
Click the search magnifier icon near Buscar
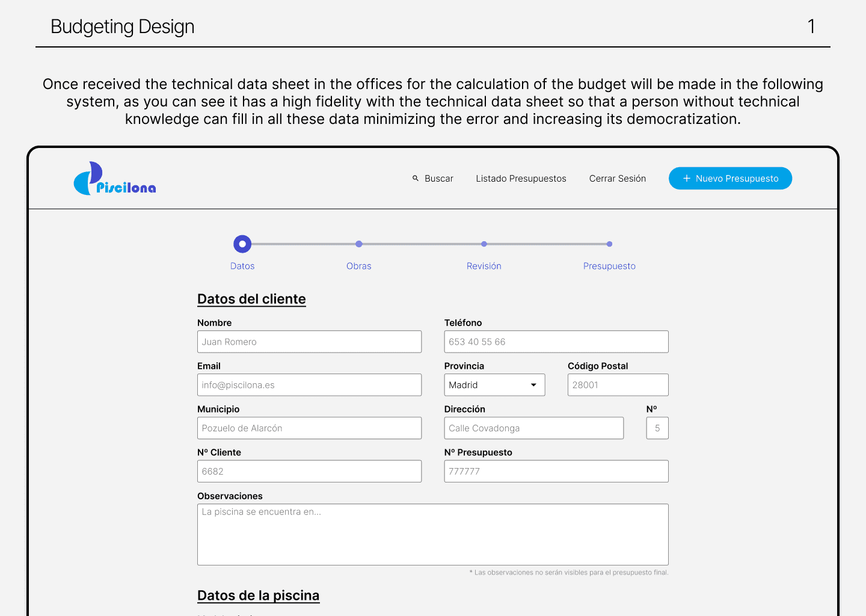416,178
